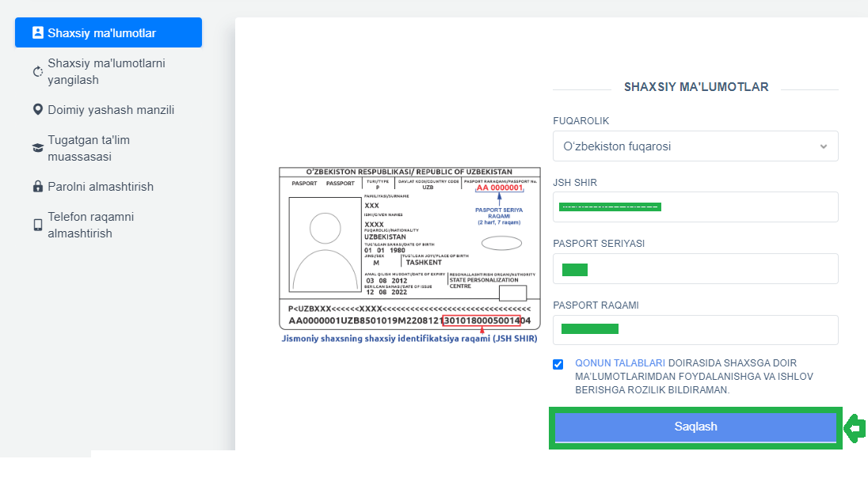Click the refresh icon for Shaxsiy ma'lumotlarni yangilash

pos(37,72)
